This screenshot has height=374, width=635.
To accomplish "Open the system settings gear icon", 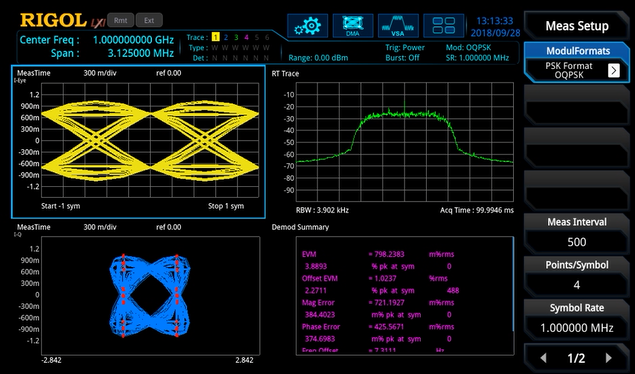I will [x=307, y=26].
